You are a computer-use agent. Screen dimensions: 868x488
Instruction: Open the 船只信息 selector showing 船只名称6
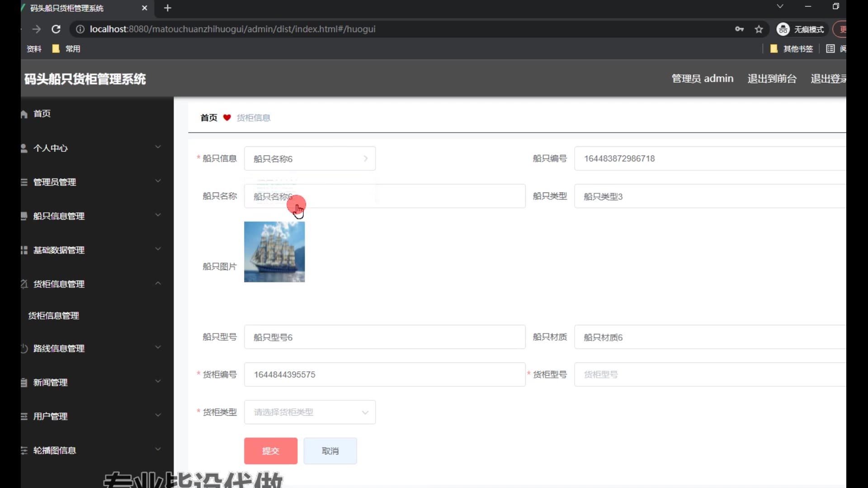tap(310, 159)
